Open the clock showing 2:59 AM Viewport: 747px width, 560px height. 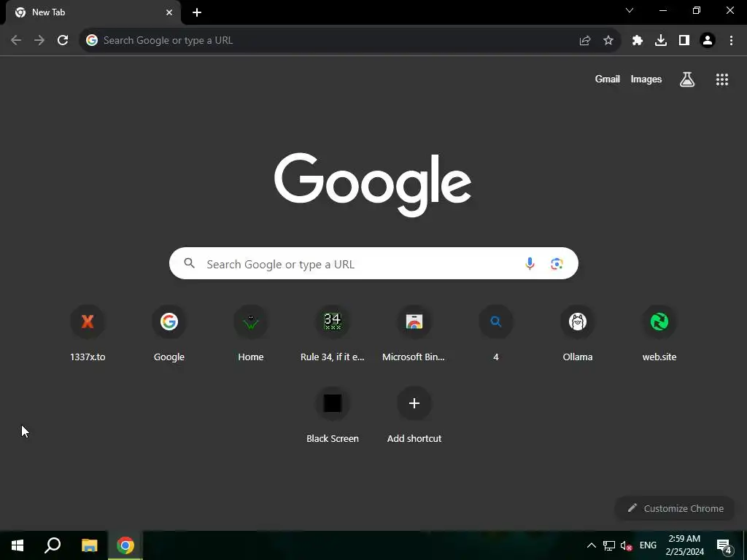(x=684, y=545)
